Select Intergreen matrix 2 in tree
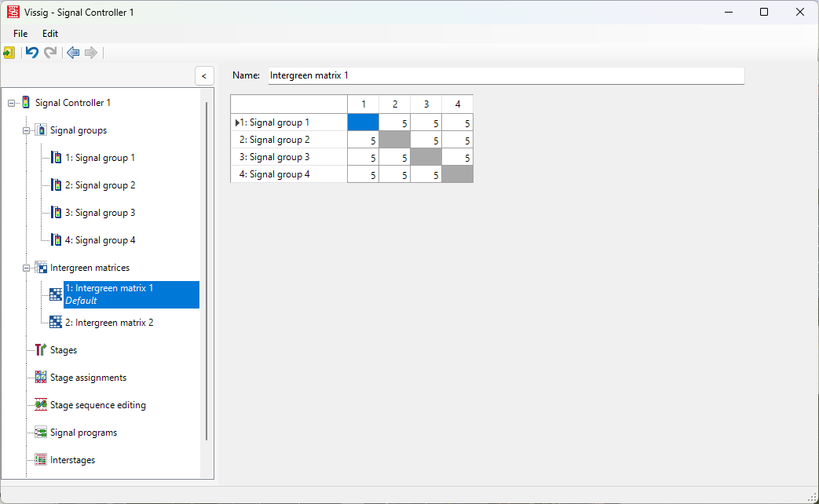This screenshot has height=504, width=819. click(109, 323)
